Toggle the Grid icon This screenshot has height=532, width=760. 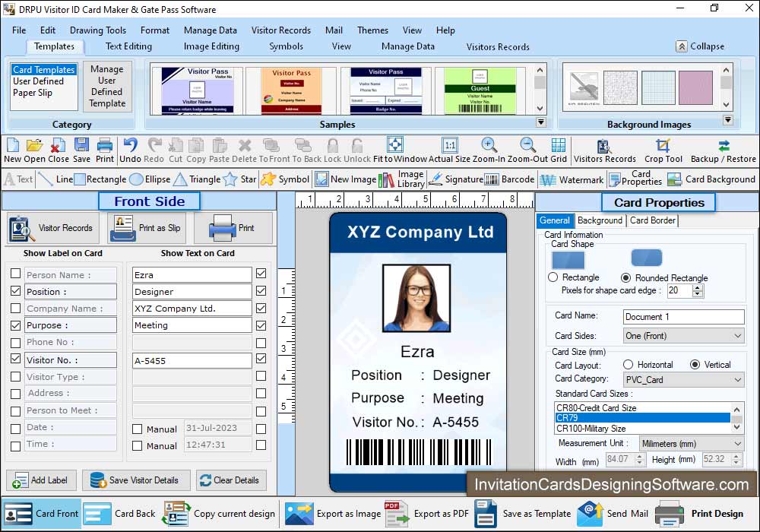click(x=559, y=150)
